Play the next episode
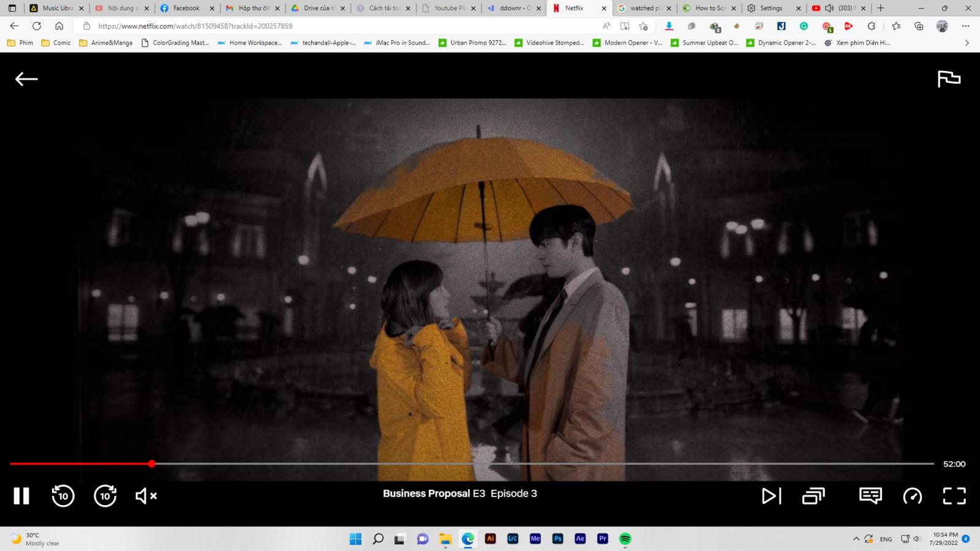Screen dimensions: 980x551 point(771,496)
